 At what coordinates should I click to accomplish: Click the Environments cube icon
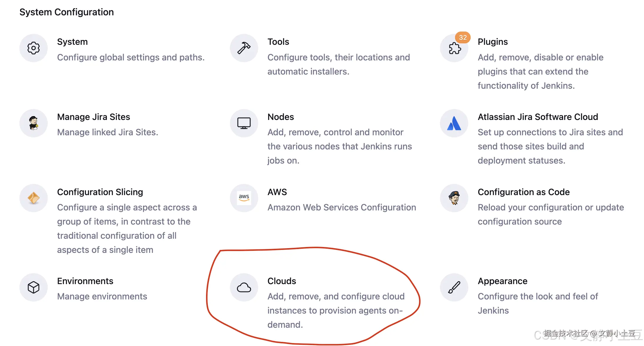34,287
